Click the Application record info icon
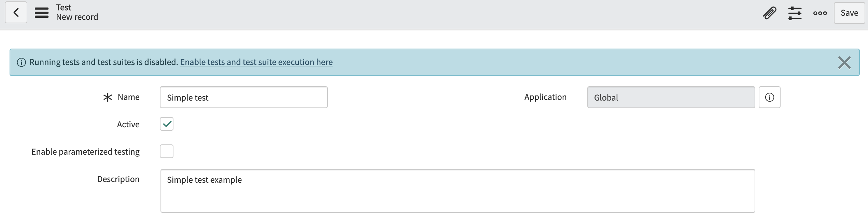This screenshot has width=868, height=219. (770, 97)
